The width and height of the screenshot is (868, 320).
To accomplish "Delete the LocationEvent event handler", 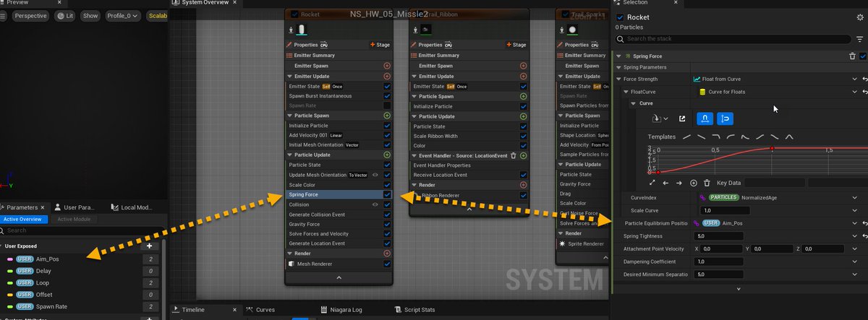I will tap(513, 155).
